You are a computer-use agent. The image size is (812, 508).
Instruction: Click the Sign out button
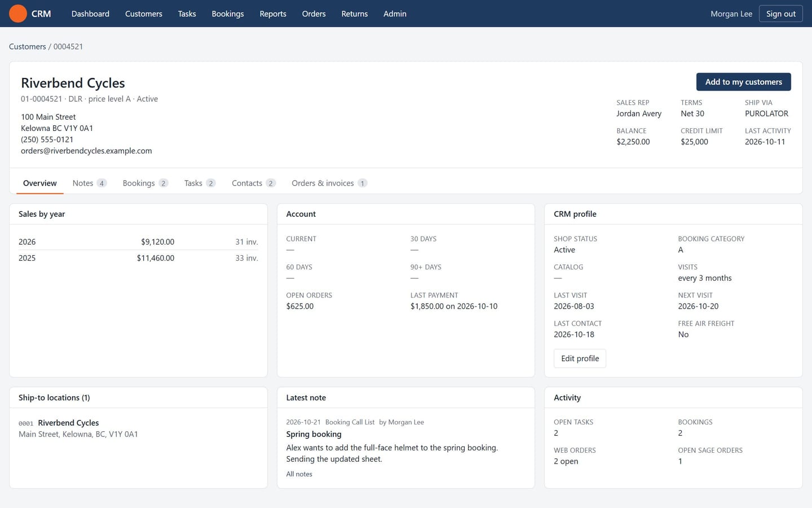(781, 14)
